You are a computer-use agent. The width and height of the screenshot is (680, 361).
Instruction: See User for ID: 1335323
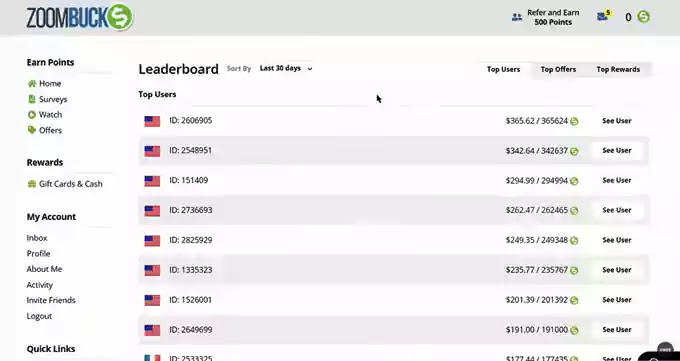(x=617, y=270)
